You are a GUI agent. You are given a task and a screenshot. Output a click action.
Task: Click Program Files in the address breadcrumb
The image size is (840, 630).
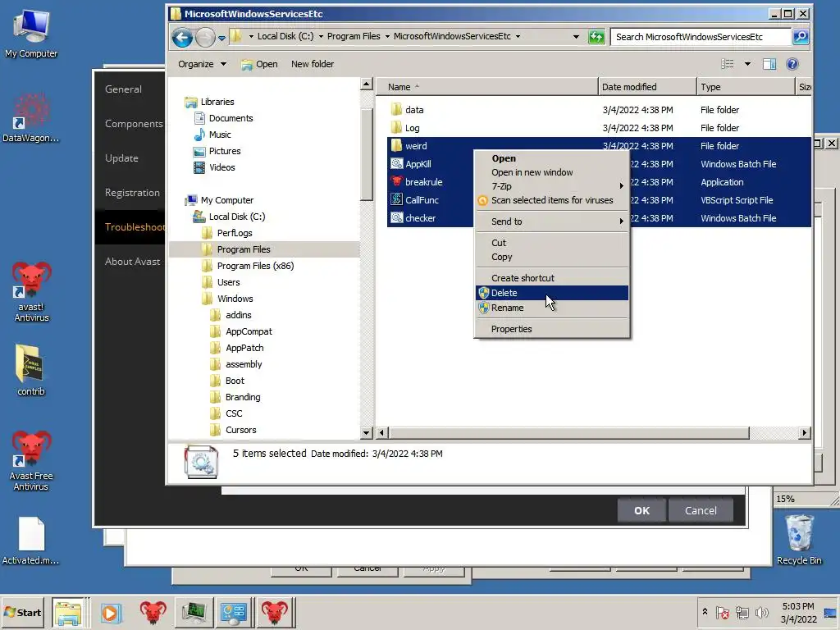click(x=354, y=36)
